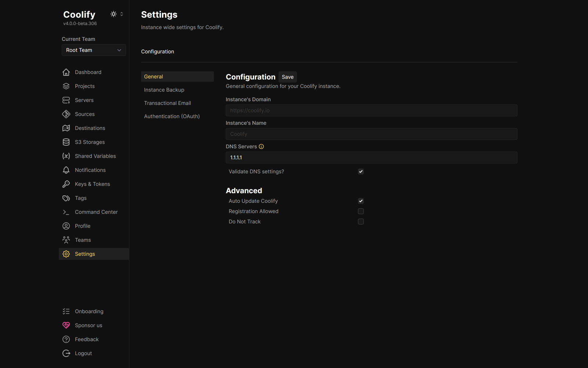Click the Sponsor us heart icon

tap(66, 325)
